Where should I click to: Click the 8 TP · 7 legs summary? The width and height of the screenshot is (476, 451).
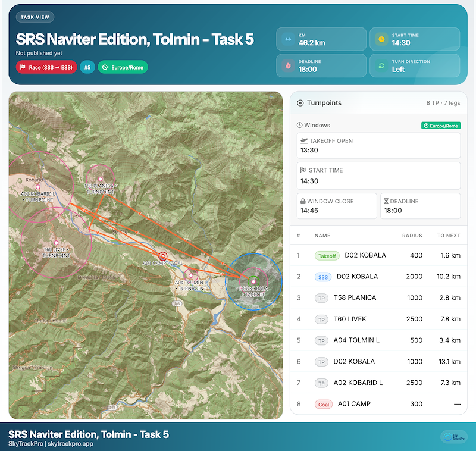pyautogui.click(x=443, y=103)
